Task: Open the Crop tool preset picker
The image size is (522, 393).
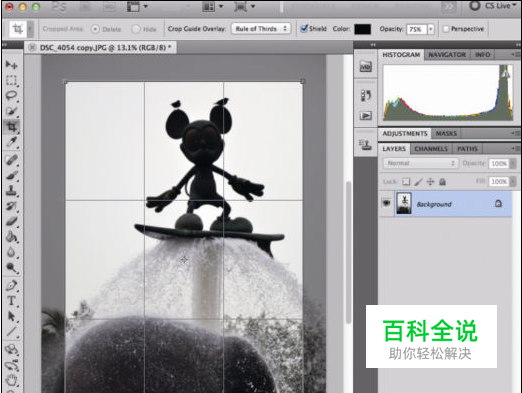Action: [30, 29]
